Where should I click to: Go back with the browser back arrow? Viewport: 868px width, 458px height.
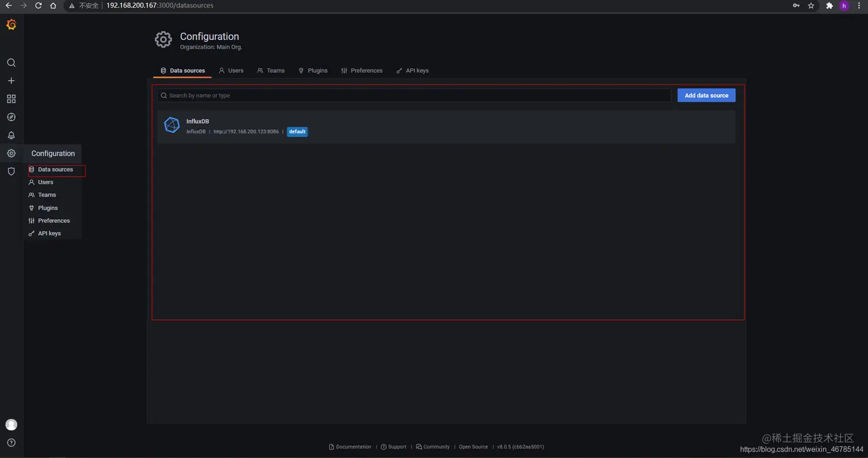click(9, 6)
